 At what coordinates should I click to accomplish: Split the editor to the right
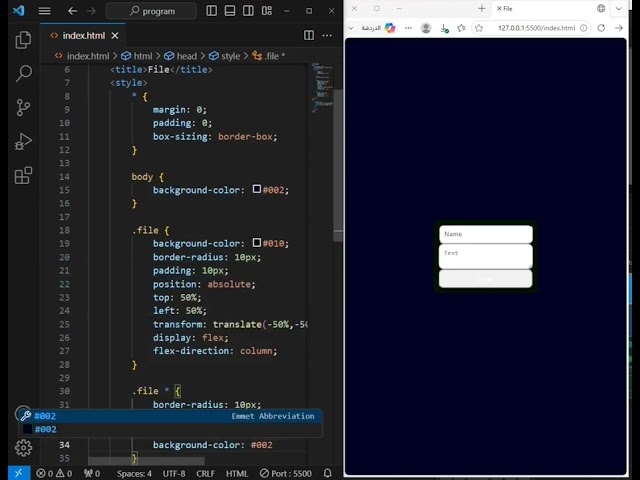point(309,36)
